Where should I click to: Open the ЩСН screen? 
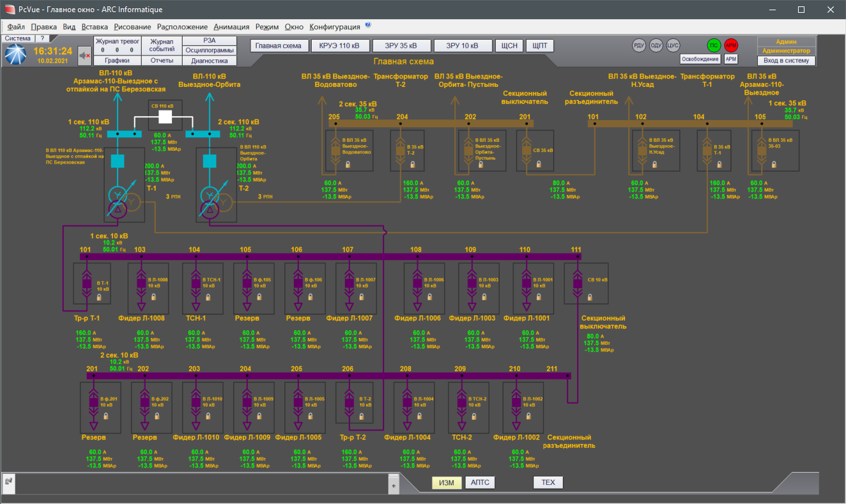[x=509, y=46]
